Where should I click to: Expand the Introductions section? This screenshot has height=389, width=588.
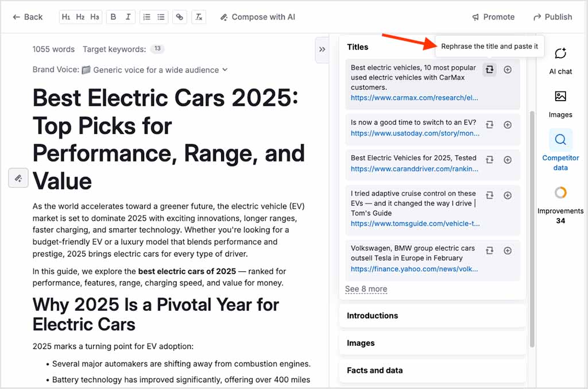(x=432, y=316)
